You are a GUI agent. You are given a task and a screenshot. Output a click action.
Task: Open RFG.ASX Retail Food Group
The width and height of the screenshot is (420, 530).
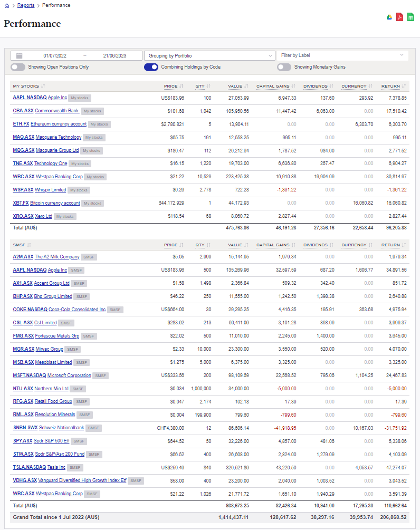(x=42, y=401)
